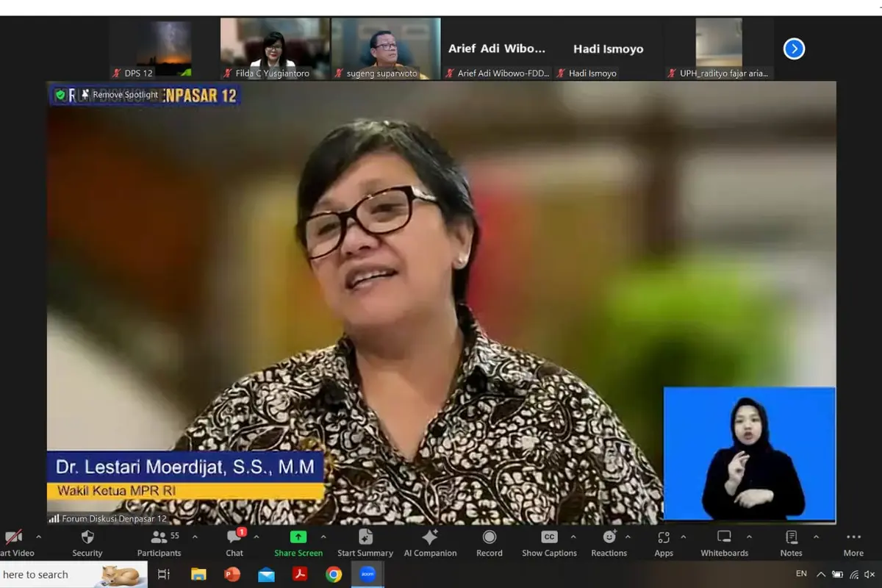The image size is (882, 588).
Task: Click the sign language interpreter video
Action: (750, 454)
